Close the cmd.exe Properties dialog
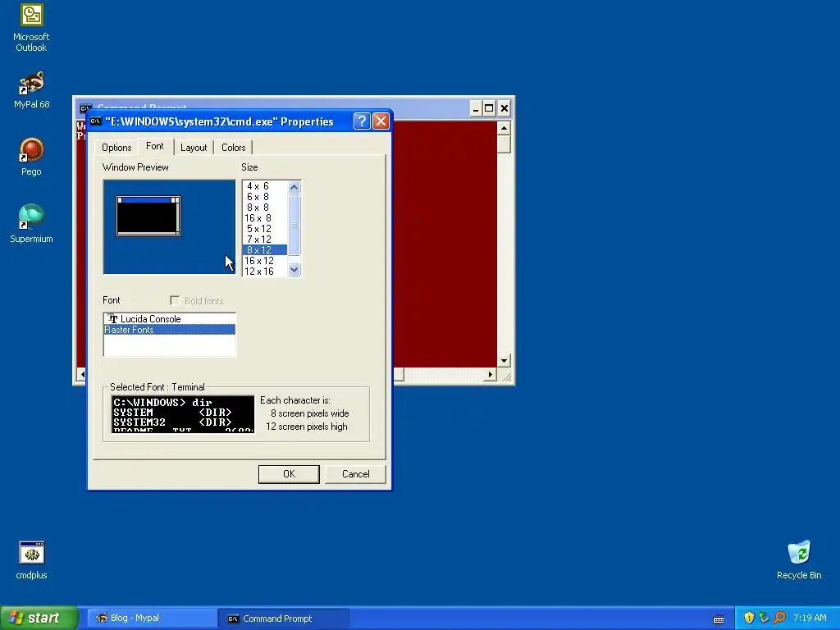Screen dimensions: 840x630 (381, 121)
